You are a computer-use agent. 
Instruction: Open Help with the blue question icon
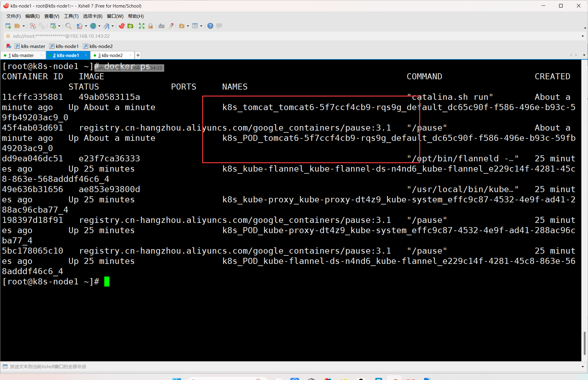coord(210,26)
